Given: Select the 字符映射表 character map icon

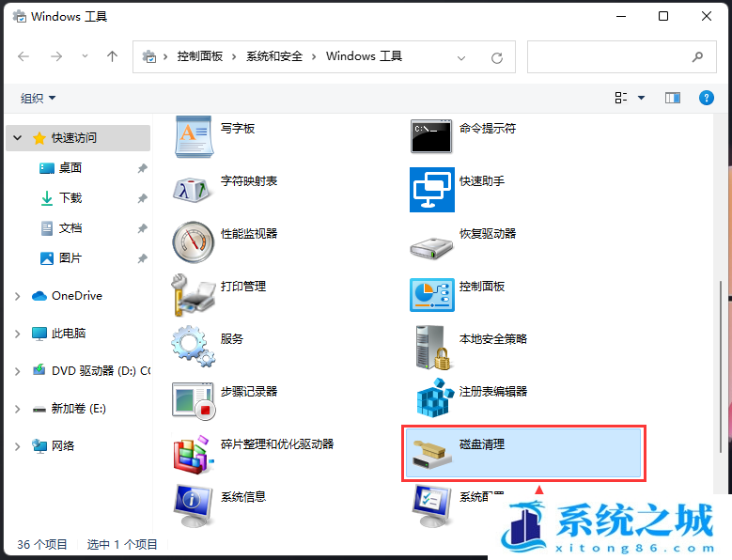Looking at the screenshot, I should [x=194, y=189].
